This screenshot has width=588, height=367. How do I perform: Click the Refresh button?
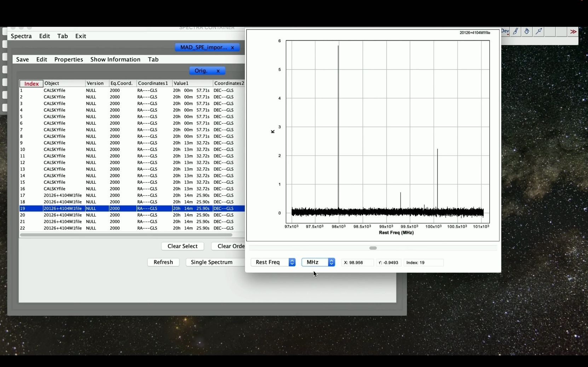click(x=163, y=262)
